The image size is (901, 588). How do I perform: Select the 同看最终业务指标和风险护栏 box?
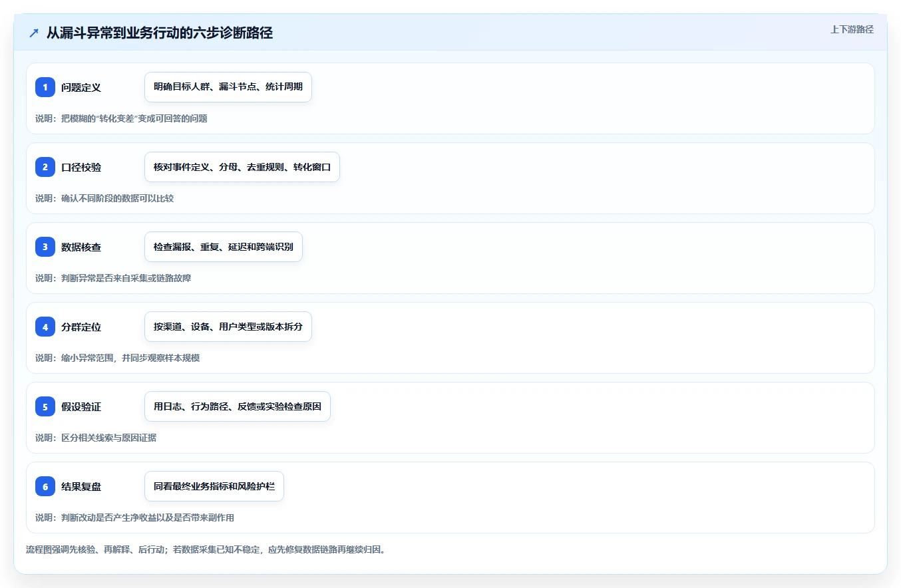214,486
